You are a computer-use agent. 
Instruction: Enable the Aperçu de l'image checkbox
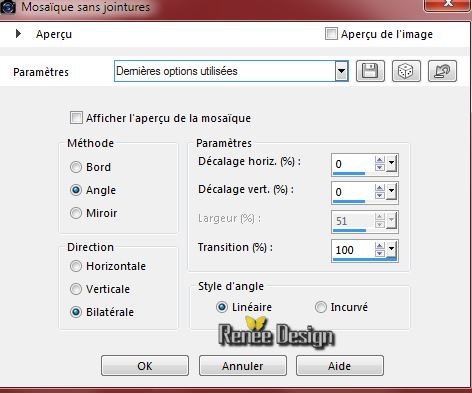331,34
